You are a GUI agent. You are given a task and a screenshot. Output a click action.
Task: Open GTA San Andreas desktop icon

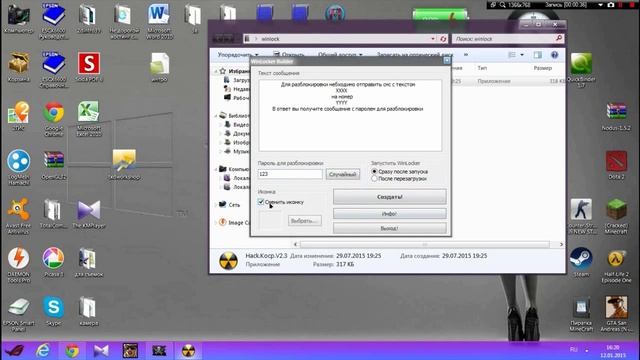616,313
